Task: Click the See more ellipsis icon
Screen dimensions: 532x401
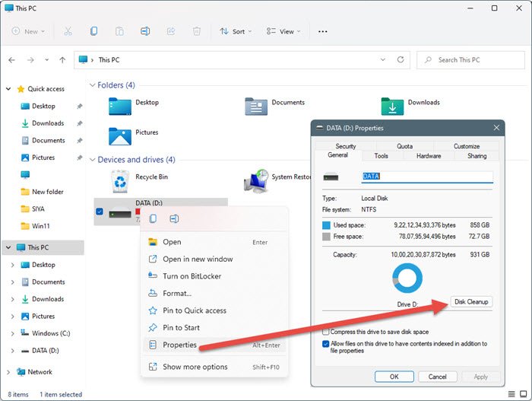Action: [x=323, y=31]
